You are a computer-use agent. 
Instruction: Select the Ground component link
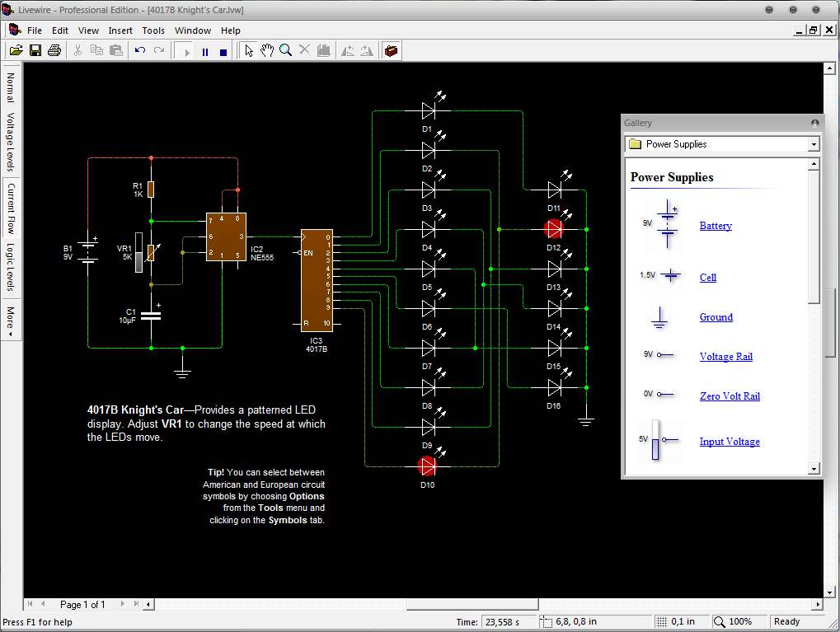[x=716, y=316]
